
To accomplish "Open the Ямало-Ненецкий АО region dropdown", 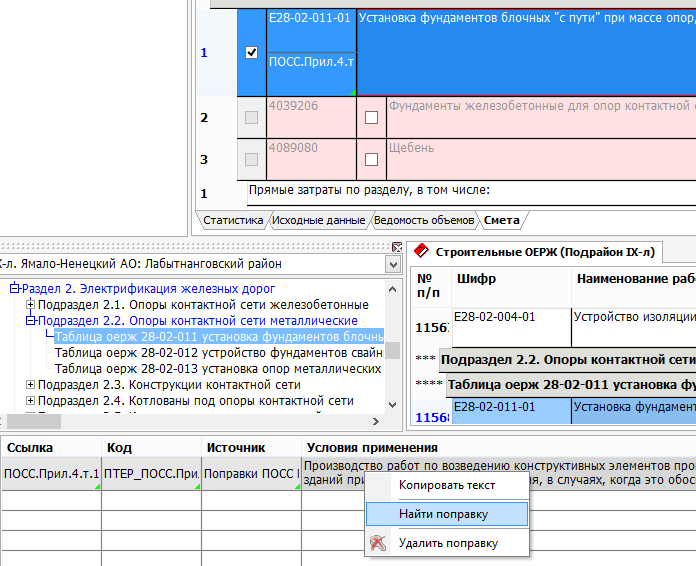I will 393,265.
